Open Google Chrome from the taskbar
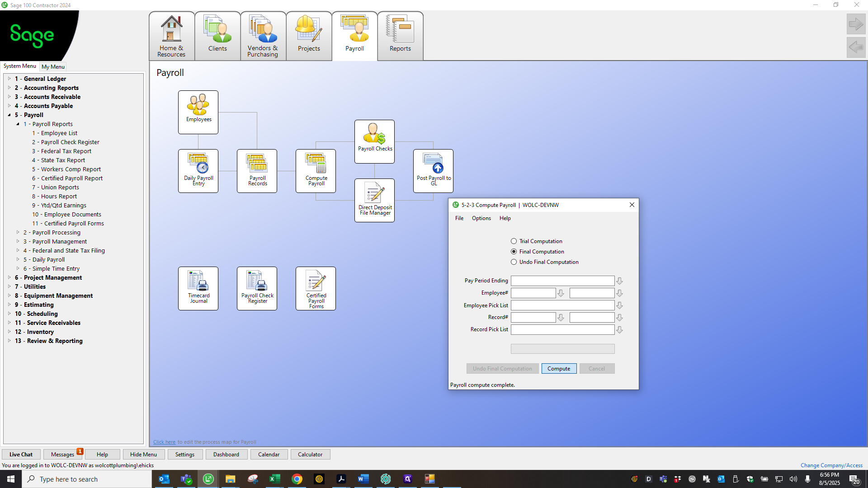 click(x=297, y=479)
